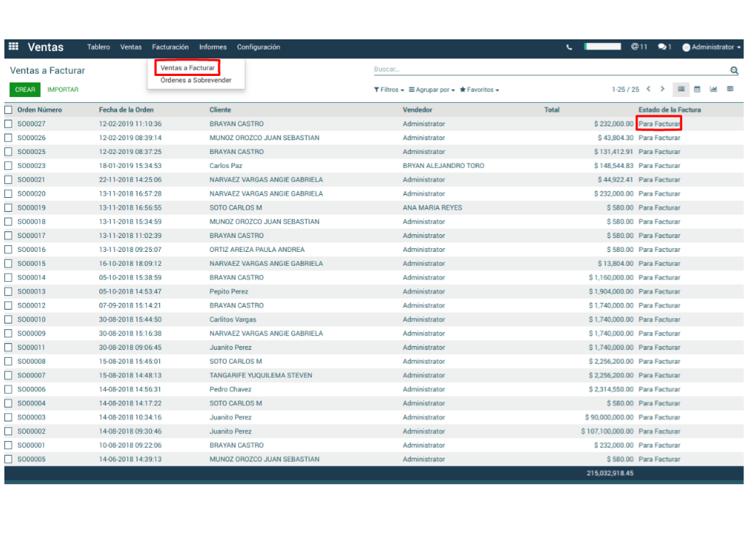Expand the Filtros dropdown
This screenshot has width=747, height=560.
(x=388, y=90)
